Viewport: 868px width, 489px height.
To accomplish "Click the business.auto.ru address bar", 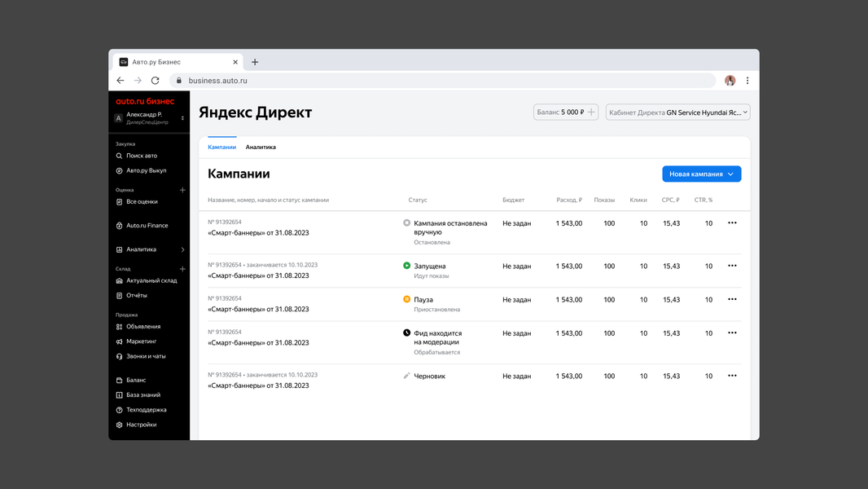I will [442, 81].
